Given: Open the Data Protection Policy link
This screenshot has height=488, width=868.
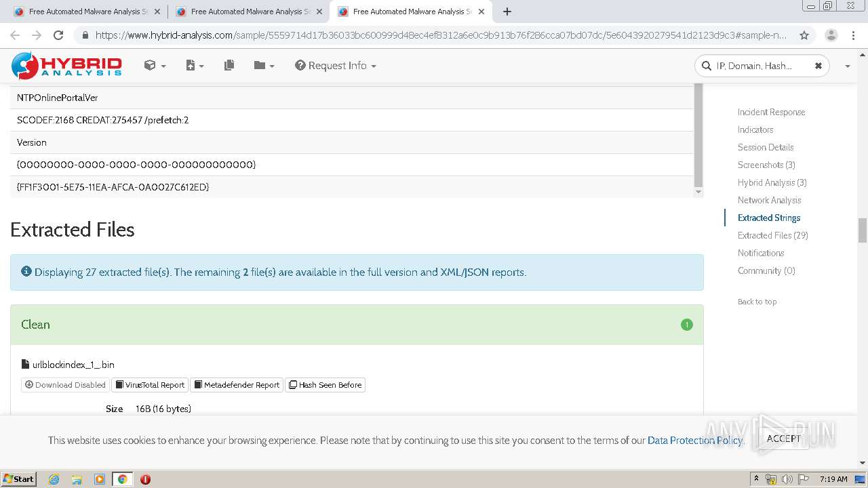Looking at the screenshot, I should pos(695,440).
